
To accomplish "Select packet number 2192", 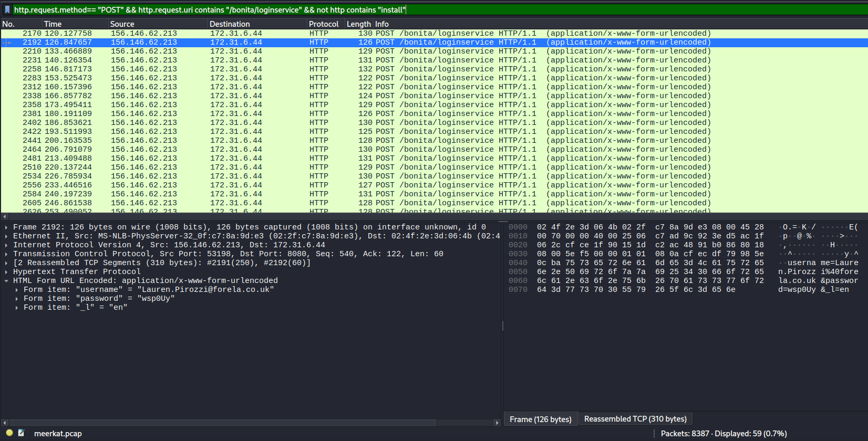I will [x=434, y=43].
